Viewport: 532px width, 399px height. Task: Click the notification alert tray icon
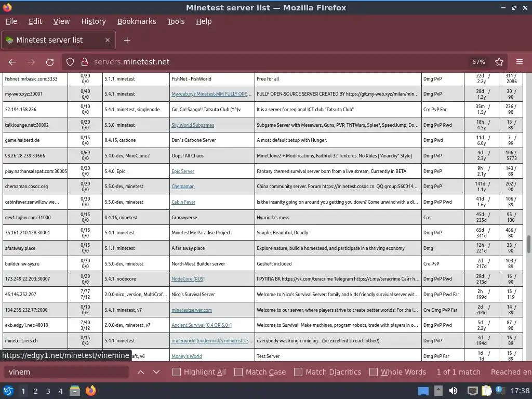point(500,390)
